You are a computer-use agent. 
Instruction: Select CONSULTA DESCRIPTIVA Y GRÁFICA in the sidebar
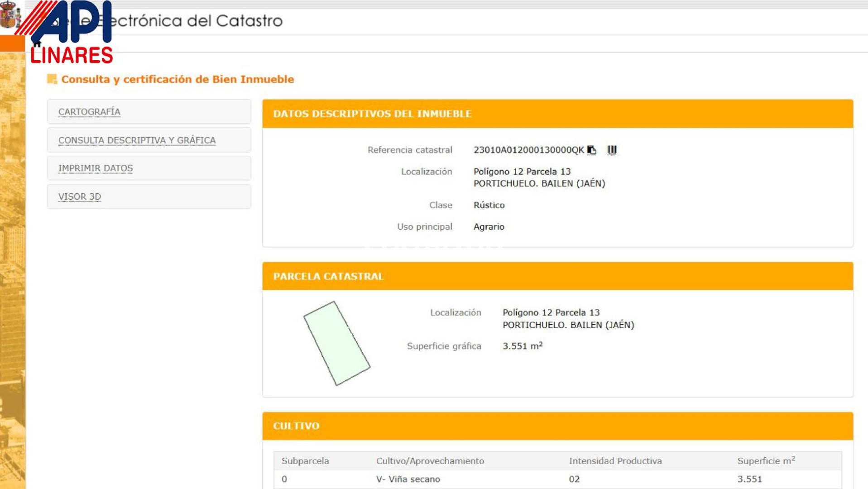click(137, 140)
